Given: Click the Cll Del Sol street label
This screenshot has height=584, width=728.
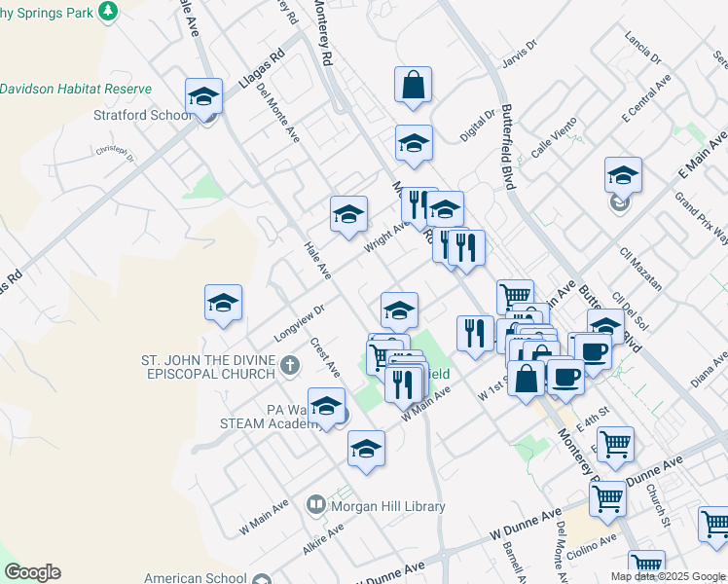Looking at the screenshot, I should point(630,311).
